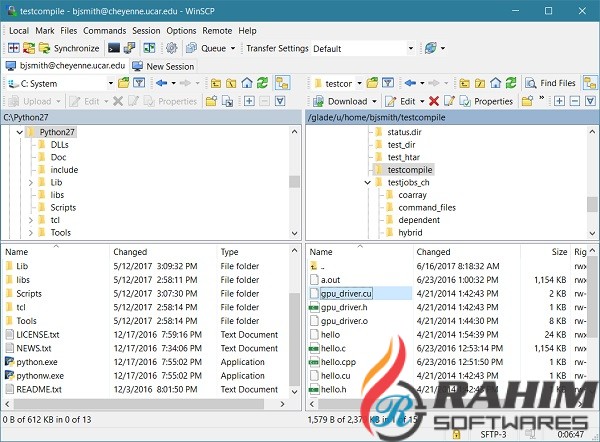The image size is (600, 442).
Task: Select the DLLs folder in local tree
Action: (59, 145)
